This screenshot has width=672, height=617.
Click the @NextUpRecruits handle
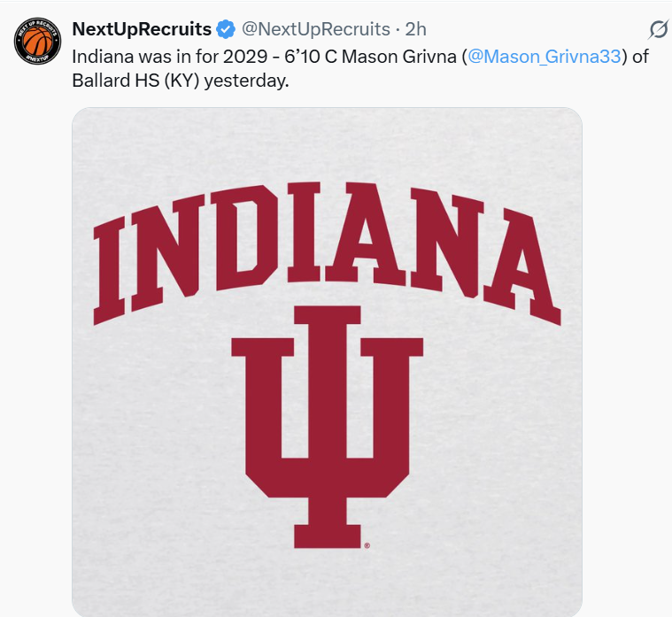click(x=316, y=29)
